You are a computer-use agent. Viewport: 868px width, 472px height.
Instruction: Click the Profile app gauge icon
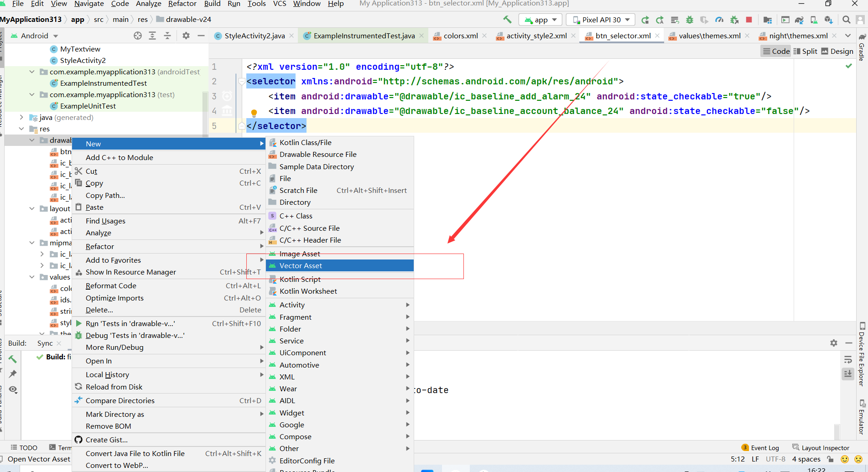[x=719, y=20]
